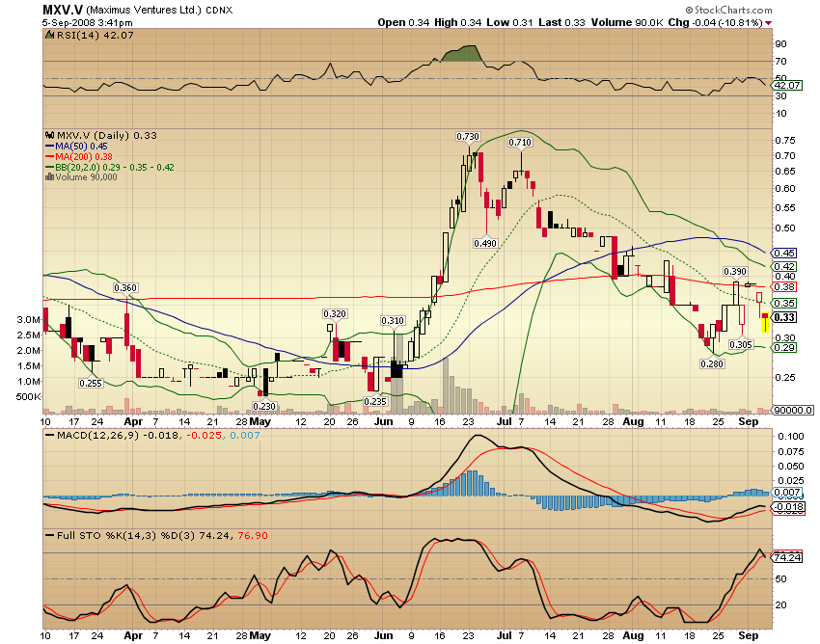Viewport: 820px width, 644px height.
Task: Click the 0.390 price label near September
Action: click(735, 271)
